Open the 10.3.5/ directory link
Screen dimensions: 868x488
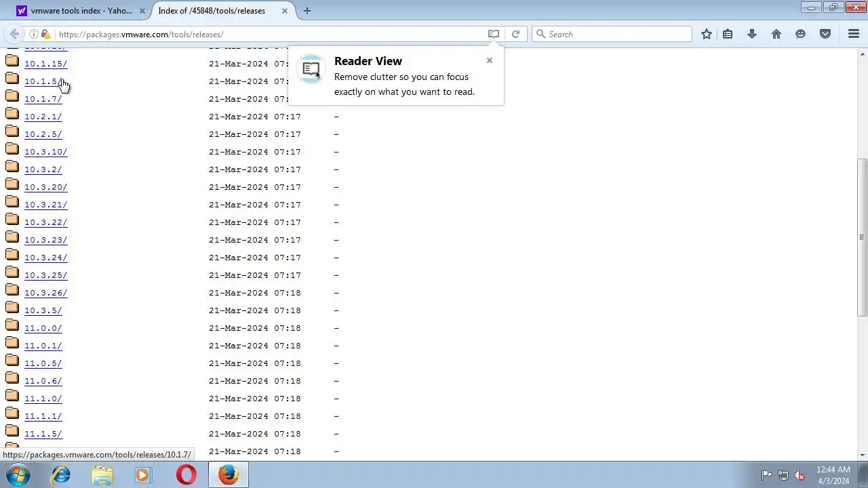coord(43,310)
